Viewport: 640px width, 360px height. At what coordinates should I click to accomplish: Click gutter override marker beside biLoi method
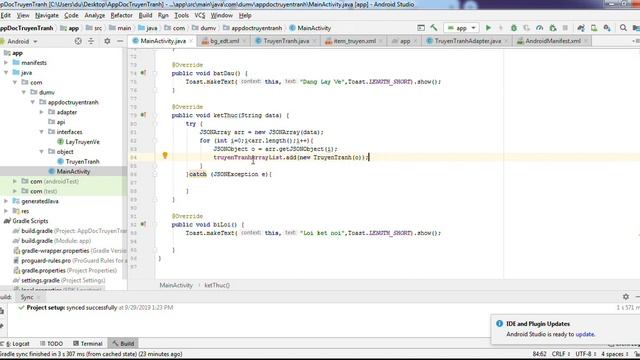[143, 224]
